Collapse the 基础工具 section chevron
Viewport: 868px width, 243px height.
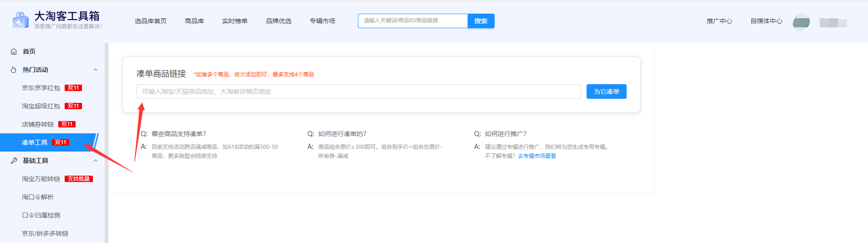(96, 161)
